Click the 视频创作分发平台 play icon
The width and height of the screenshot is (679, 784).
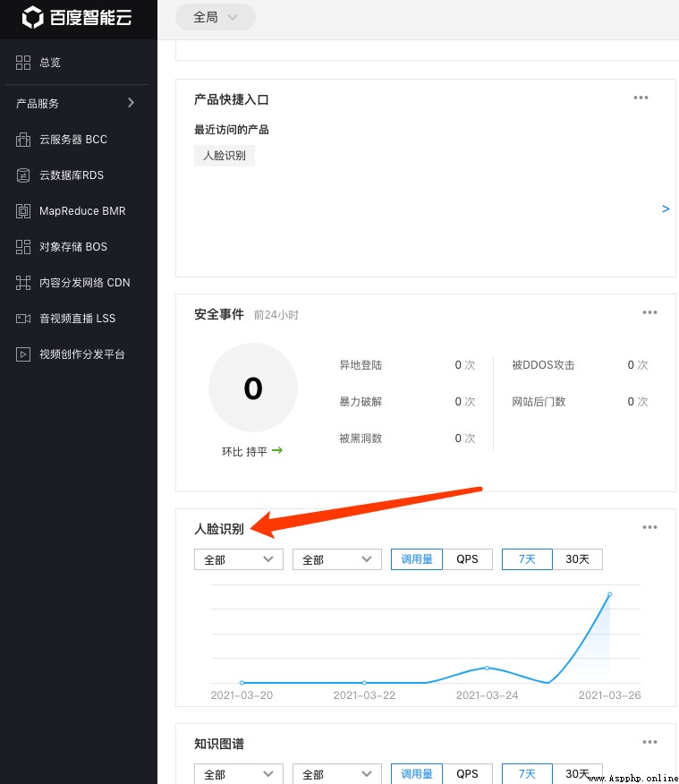pos(23,354)
